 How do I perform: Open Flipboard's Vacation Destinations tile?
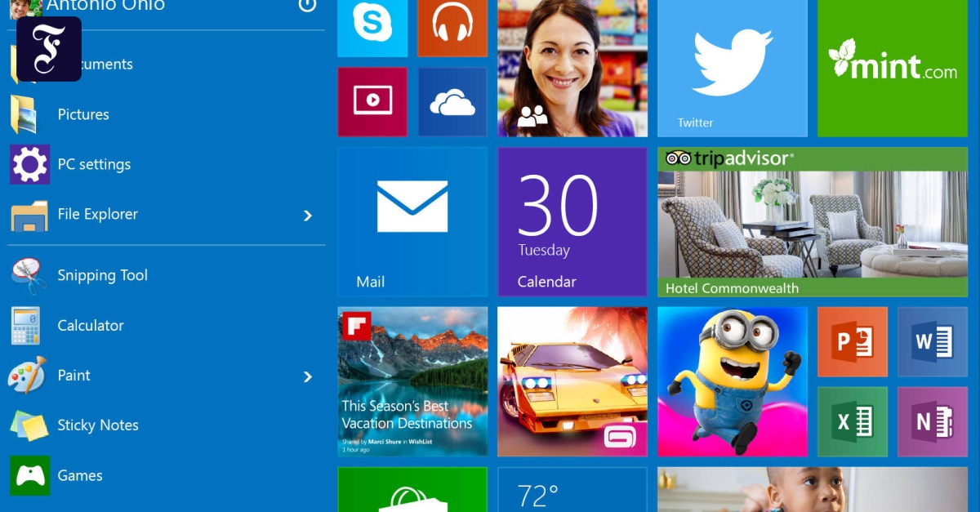pyautogui.click(x=412, y=381)
